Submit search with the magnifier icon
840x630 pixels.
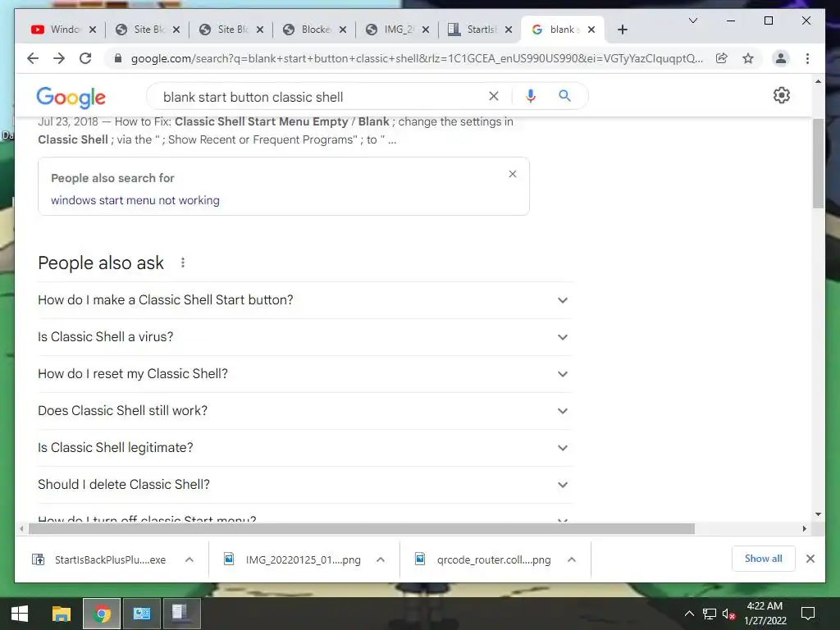tap(564, 96)
